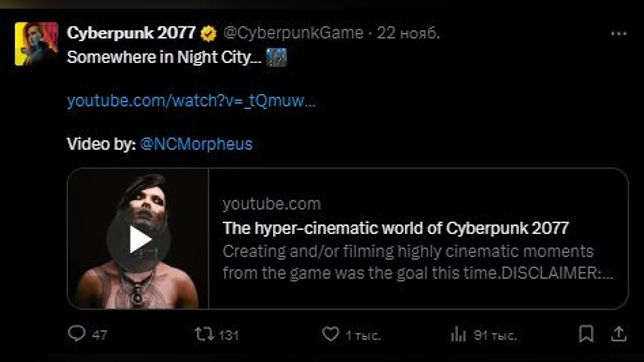Viewport: 644px width, 362px height.
Task: Open the Cyberpunk 2077 profile avatar
Action: [x=36, y=44]
